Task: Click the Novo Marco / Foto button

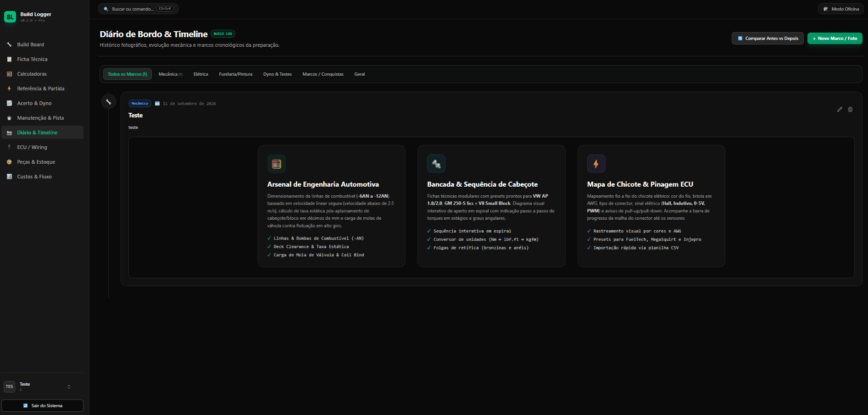Action: point(835,39)
